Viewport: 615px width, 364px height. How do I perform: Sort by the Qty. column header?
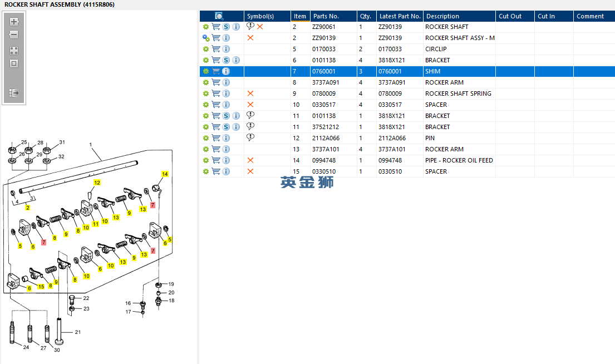click(x=366, y=16)
